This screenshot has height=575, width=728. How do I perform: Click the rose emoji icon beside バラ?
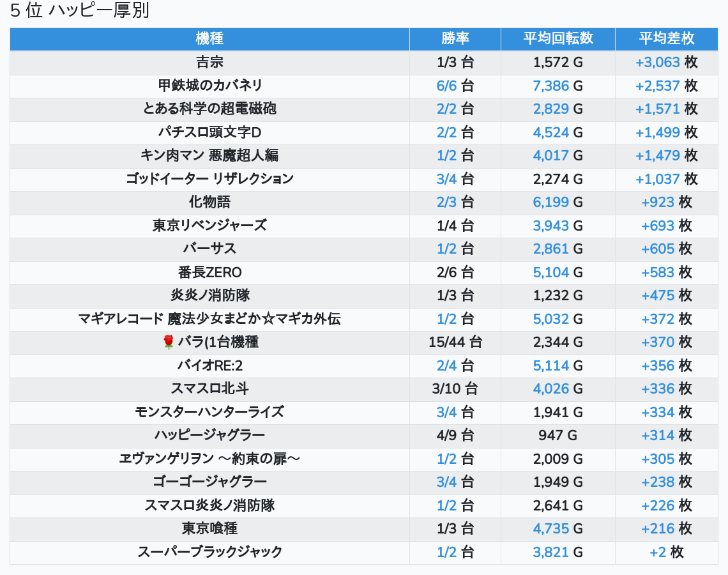169,342
